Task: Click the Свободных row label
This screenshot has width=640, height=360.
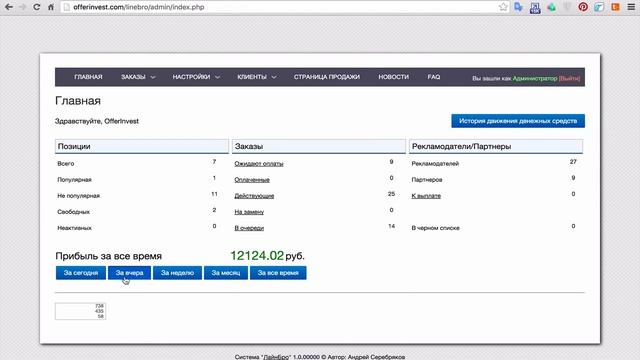Action: 73,212
